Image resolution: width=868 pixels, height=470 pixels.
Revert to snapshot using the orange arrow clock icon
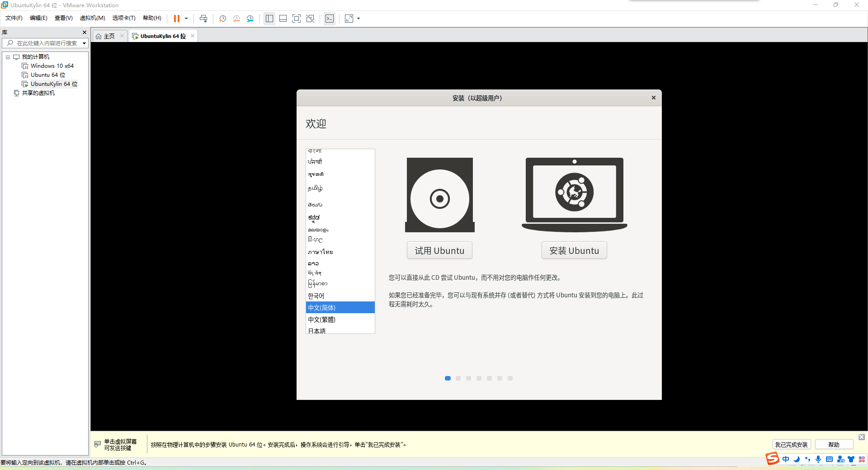[x=236, y=19]
